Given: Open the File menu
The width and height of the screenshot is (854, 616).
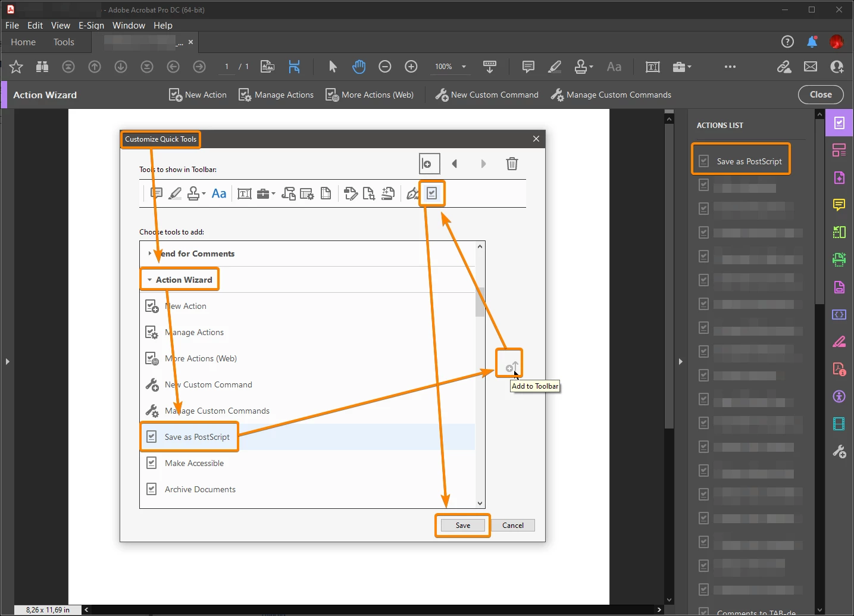Looking at the screenshot, I should (x=12, y=26).
